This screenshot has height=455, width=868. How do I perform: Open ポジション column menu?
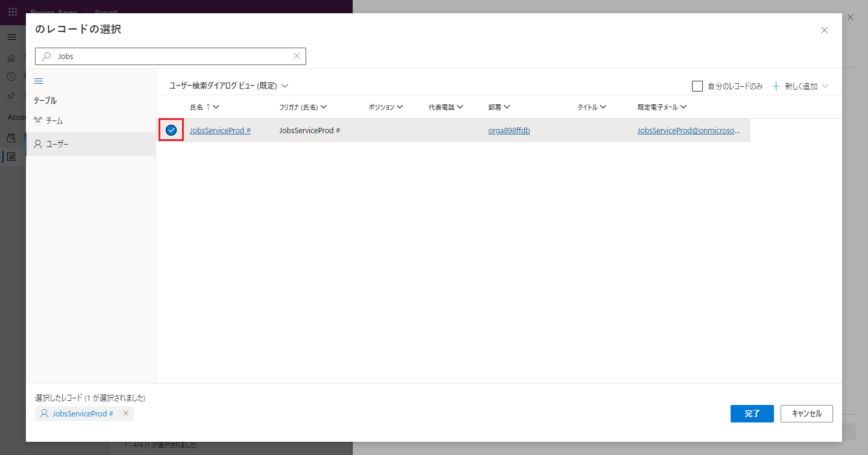point(386,107)
